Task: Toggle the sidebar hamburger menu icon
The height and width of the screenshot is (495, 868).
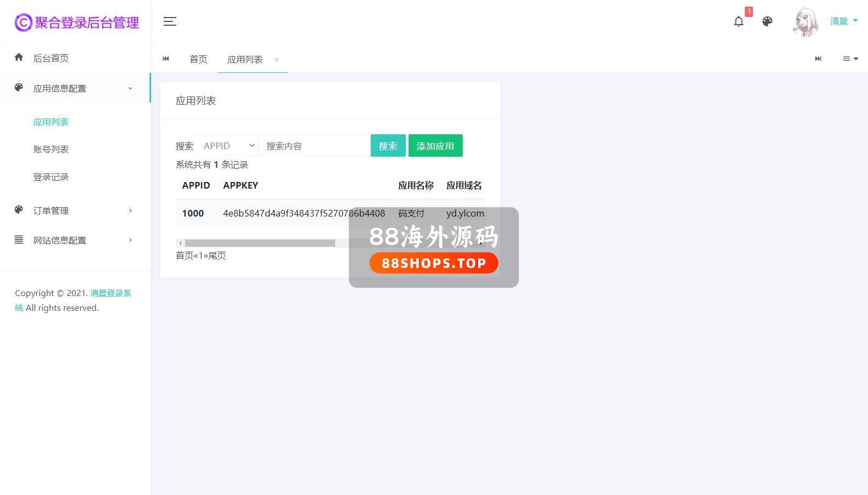Action: coord(170,21)
